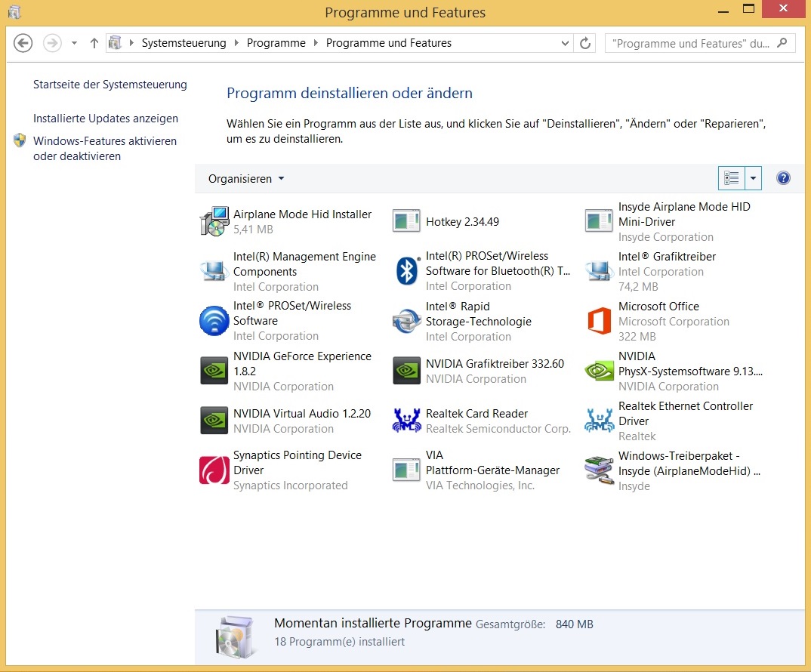This screenshot has width=811, height=672.
Task: Click the Insyde Airplane Mode HID Mini-Driver icon
Action: click(x=599, y=221)
